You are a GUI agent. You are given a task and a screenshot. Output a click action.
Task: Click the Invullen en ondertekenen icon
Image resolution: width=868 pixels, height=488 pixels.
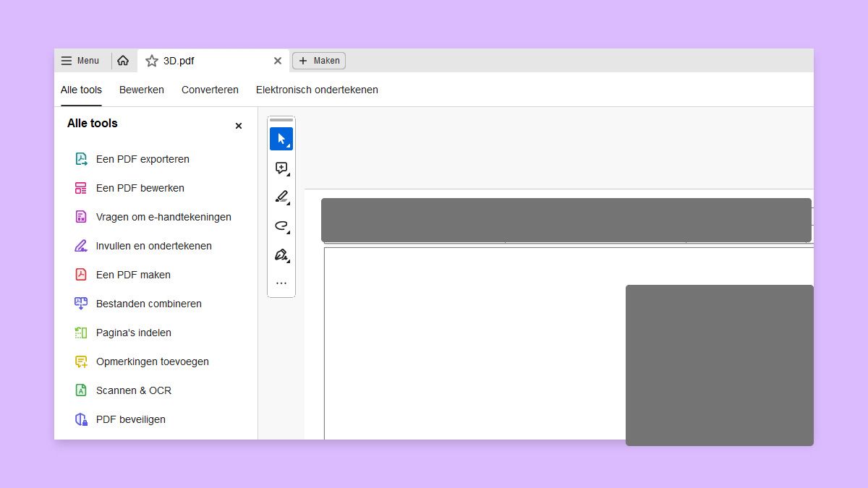point(81,246)
